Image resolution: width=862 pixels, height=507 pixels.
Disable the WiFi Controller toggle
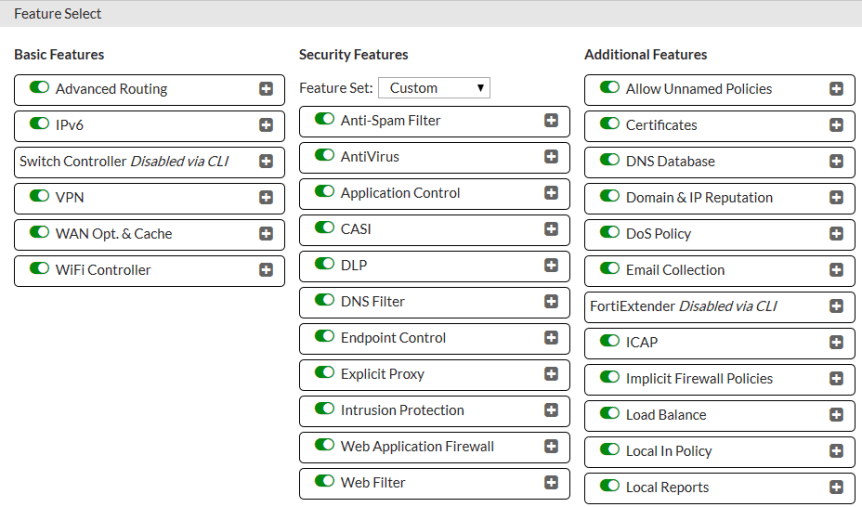39,269
